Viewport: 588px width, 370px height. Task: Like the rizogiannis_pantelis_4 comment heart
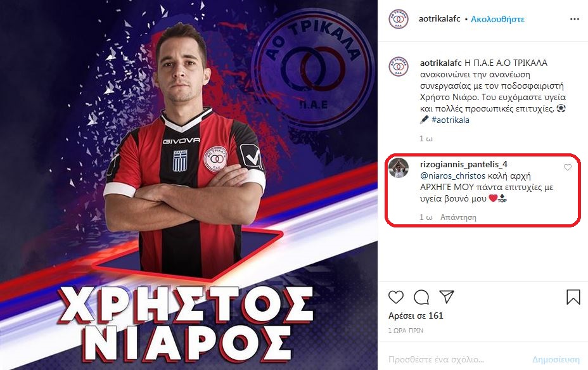point(567,167)
